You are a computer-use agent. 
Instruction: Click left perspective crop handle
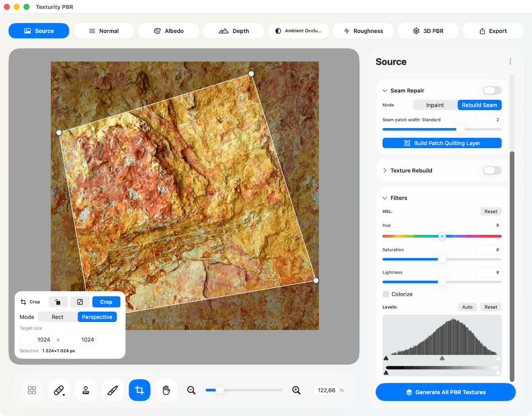pos(59,132)
